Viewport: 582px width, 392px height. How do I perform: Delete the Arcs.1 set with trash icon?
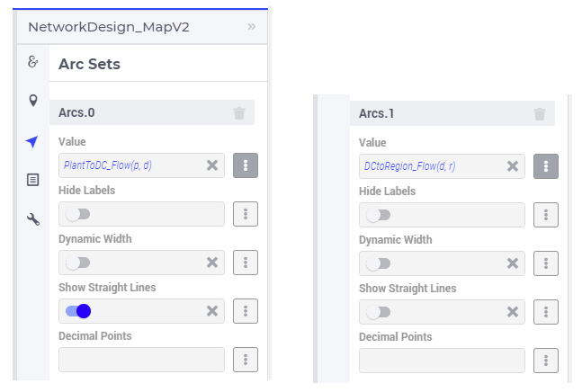pos(540,114)
